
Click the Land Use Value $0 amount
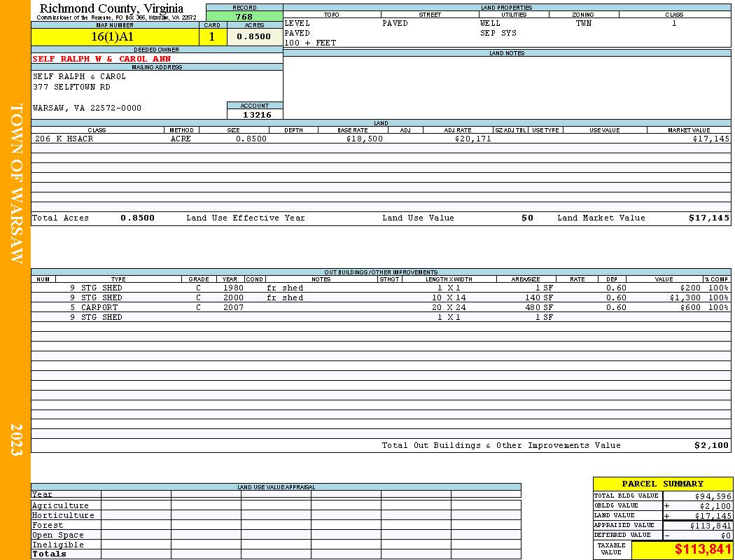527,218
